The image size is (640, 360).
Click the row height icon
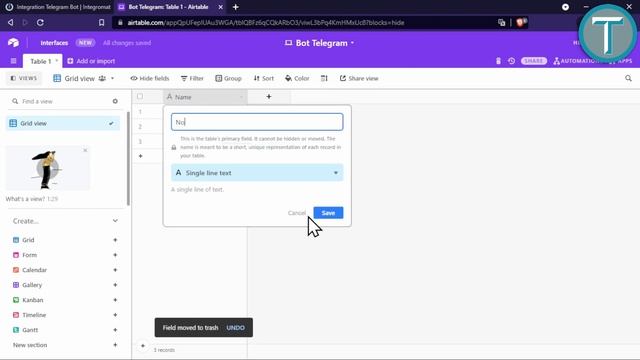click(x=324, y=78)
